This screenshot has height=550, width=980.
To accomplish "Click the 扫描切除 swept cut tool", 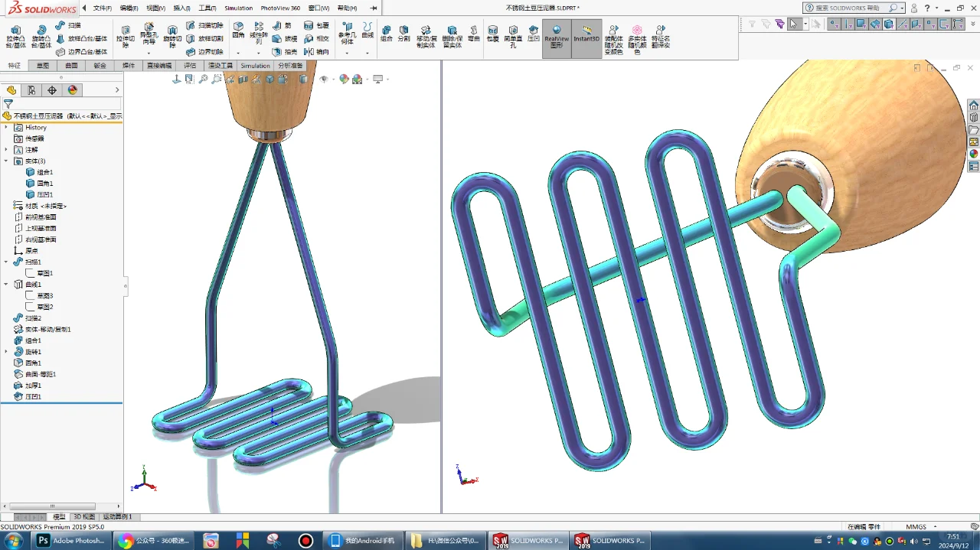I will [204, 25].
